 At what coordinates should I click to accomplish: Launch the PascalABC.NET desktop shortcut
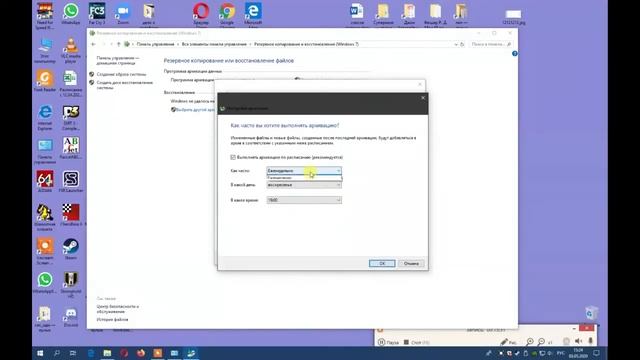pos(71,148)
